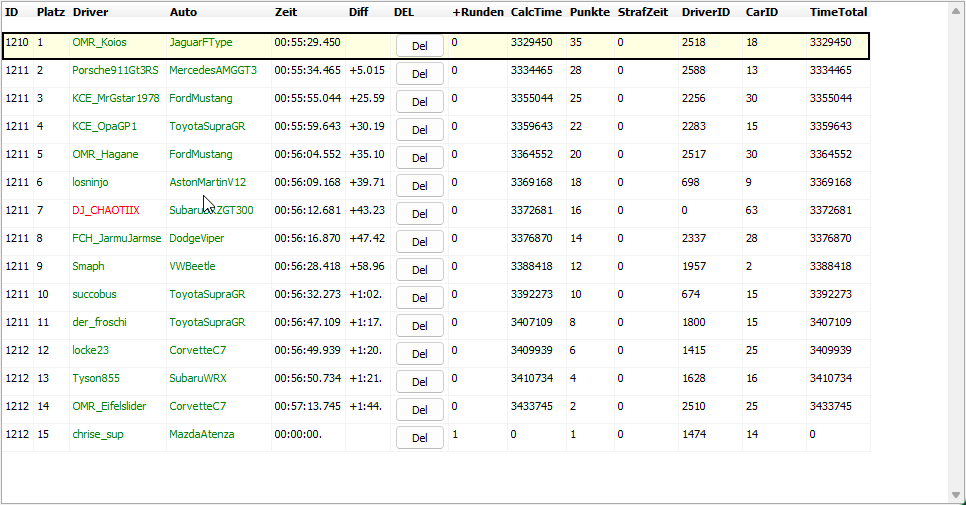
Task: Click the Zeit column header
Action: [x=286, y=12]
